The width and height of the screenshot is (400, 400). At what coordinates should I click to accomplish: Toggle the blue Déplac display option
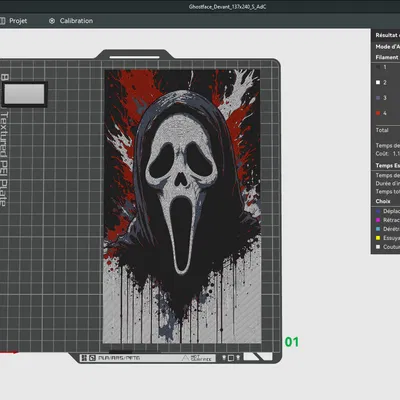[378, 211]
